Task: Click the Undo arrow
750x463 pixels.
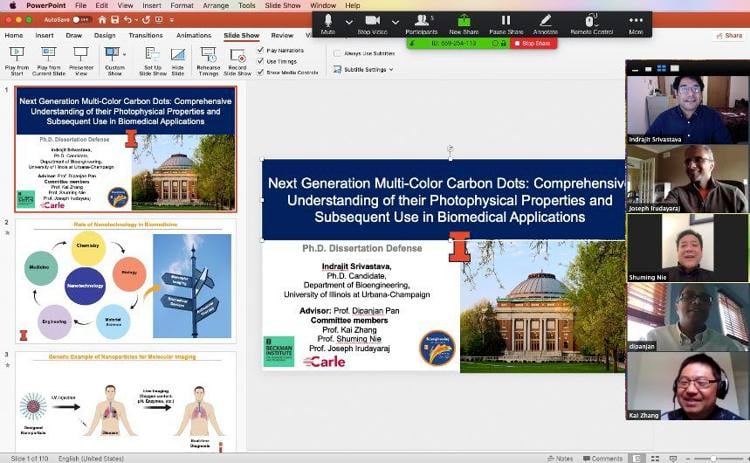Action: click(x=127, y=20)
